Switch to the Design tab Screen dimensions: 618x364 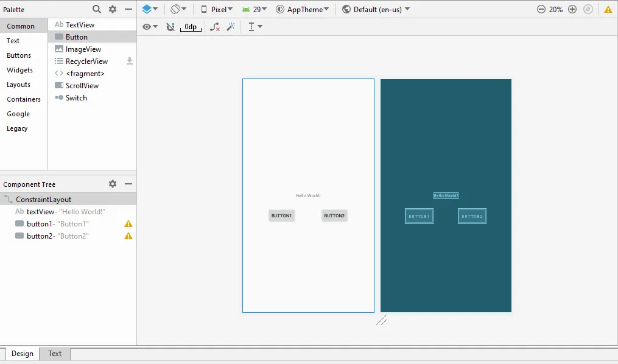tap(23, 354)
